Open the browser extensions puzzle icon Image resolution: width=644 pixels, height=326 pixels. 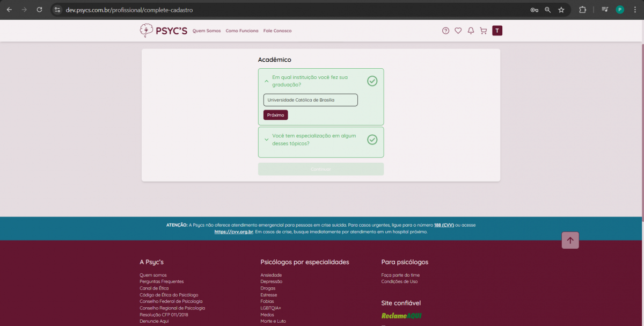click(582, 10)
